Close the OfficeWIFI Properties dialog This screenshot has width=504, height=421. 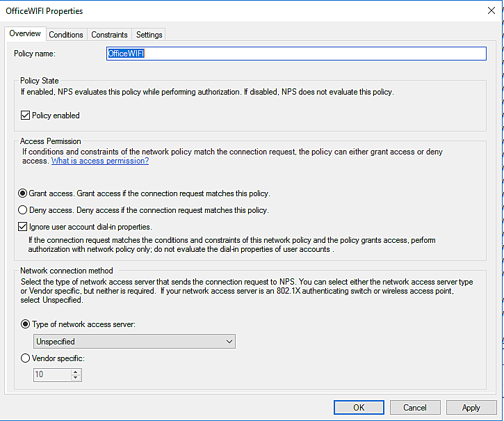pos(492,11)
